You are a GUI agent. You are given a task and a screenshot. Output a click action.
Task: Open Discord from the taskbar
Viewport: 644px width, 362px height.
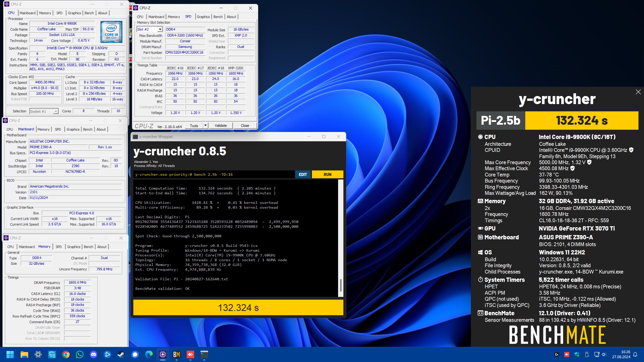click(x=94, y=354)
